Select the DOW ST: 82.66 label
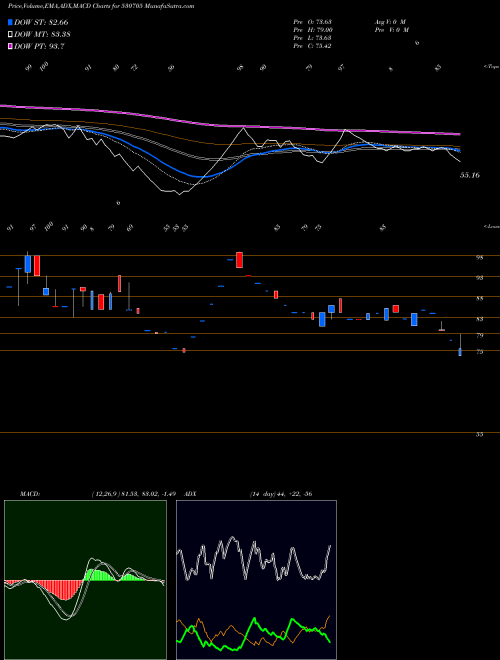Screen dimensions: 500x660 coord(41,22)
